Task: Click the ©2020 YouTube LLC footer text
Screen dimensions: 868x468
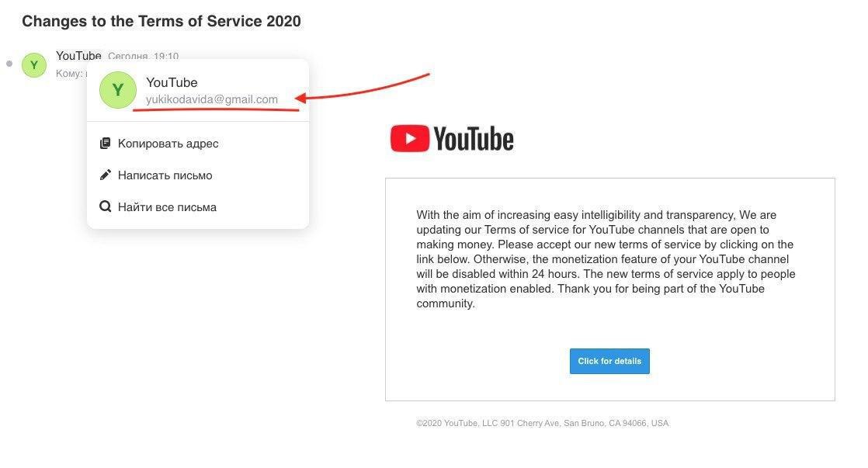Action: [543, 423]
